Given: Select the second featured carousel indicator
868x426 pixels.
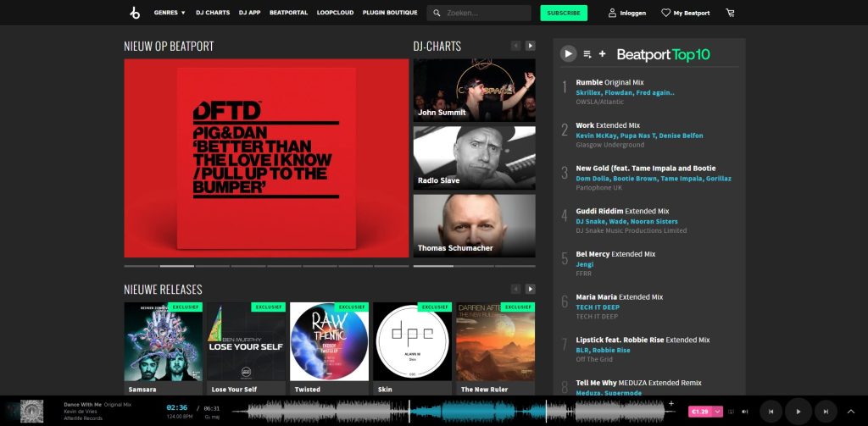Looking at the screenshot, I should tap(177, 266).
